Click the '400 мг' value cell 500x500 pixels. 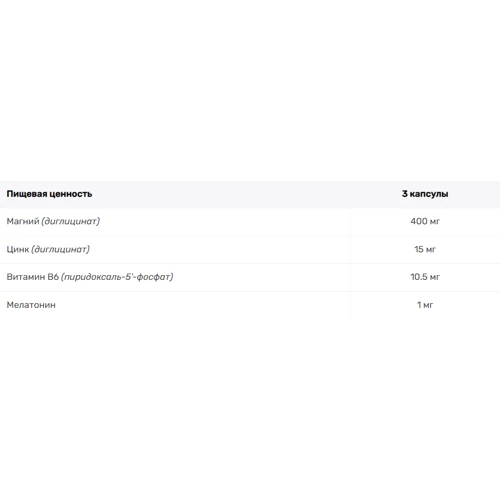click(425, 221)
